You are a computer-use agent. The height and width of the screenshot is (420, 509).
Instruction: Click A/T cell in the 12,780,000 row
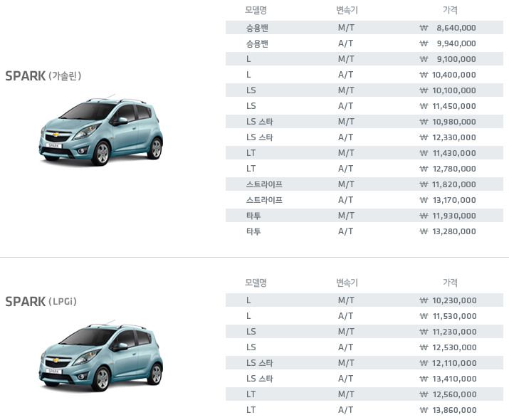pos(346,169)
